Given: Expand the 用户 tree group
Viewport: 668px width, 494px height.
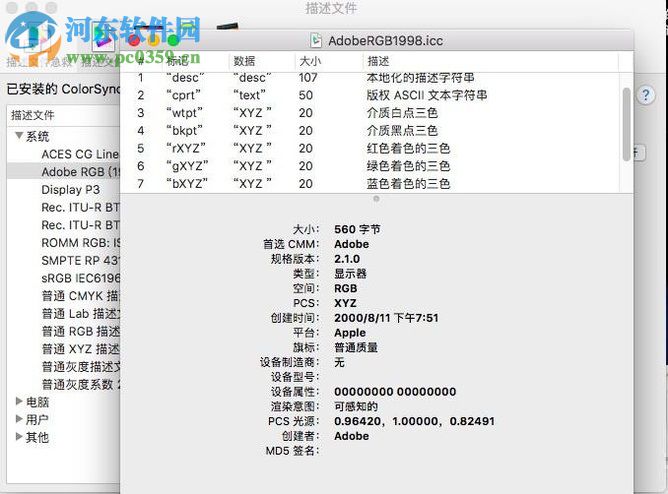Looking at the screenshot, I should (x=19, y=419).
